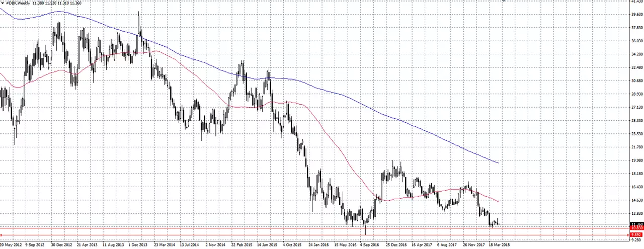
Task: Click the 4 Sep 2016 date label
Action: (370, 245)
